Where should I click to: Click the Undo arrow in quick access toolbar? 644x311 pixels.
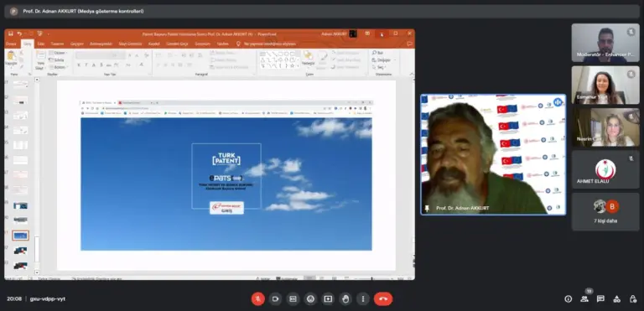coord(19,34)
